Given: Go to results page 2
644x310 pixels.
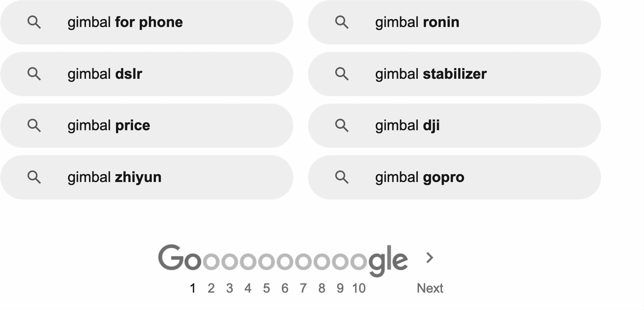Looking at the screenshot, I should [x=211, y=288].
